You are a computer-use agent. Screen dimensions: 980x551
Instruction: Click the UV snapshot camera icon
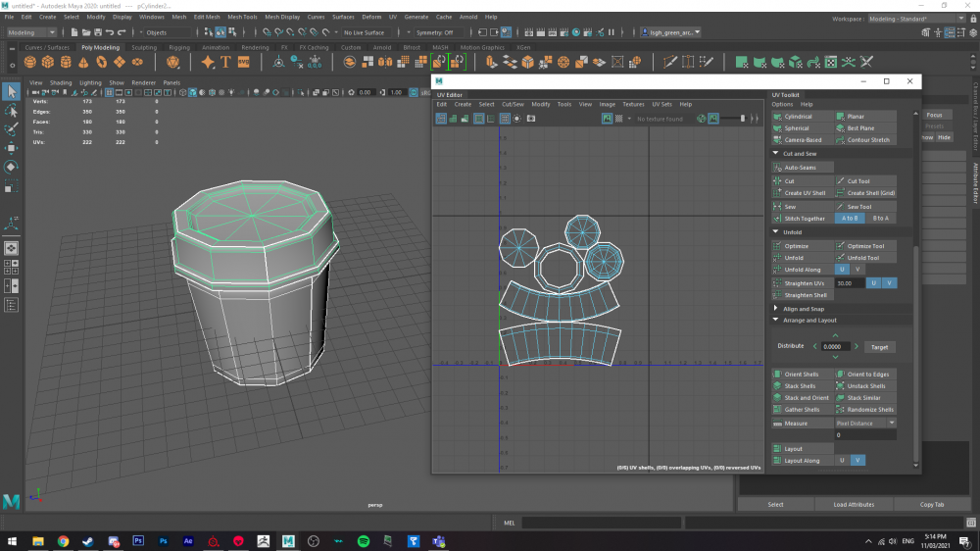531,119
